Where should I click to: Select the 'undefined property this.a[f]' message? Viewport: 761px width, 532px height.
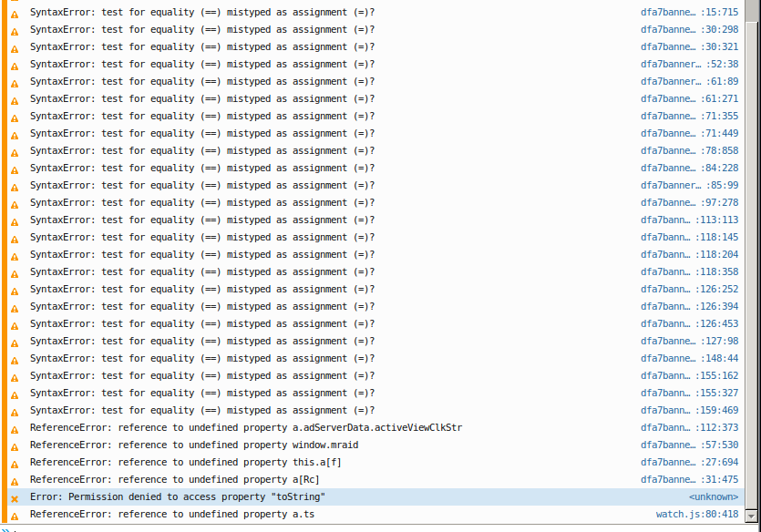185,462
